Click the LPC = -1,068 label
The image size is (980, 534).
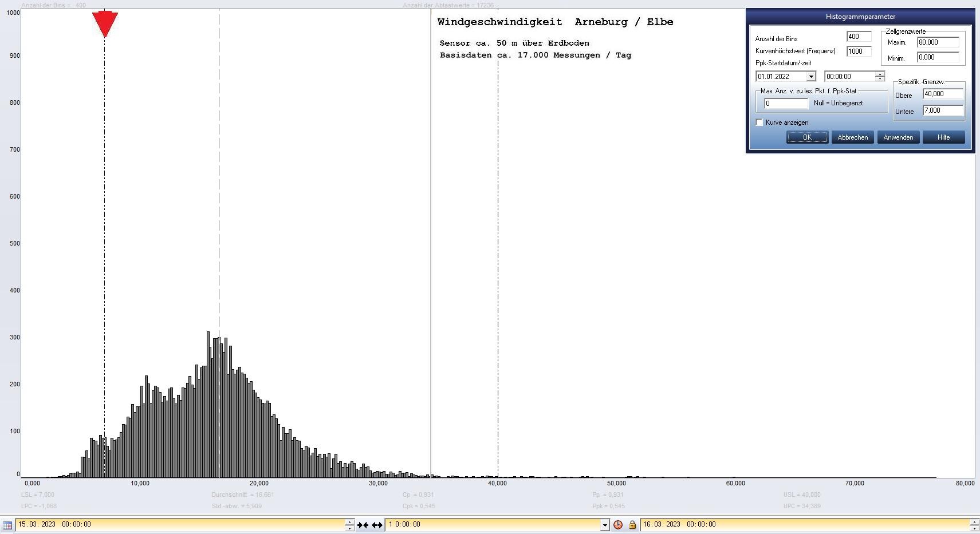(x=39, y=506)
